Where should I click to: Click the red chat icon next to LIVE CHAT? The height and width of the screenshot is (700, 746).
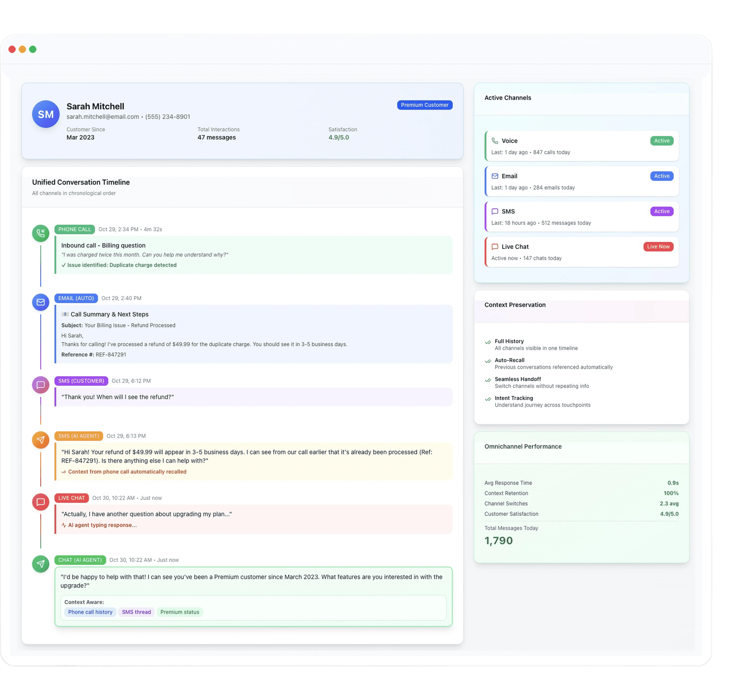click(x=40, y=502)
